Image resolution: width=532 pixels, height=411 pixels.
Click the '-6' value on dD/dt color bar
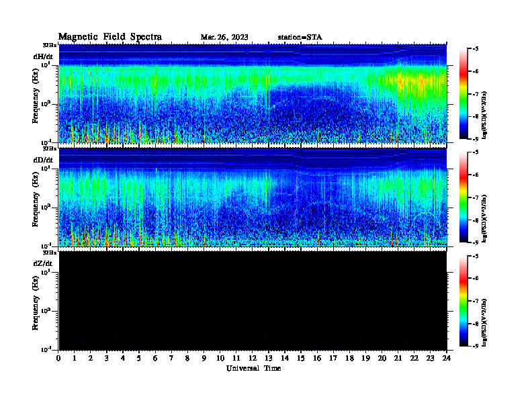coord(476,175)
